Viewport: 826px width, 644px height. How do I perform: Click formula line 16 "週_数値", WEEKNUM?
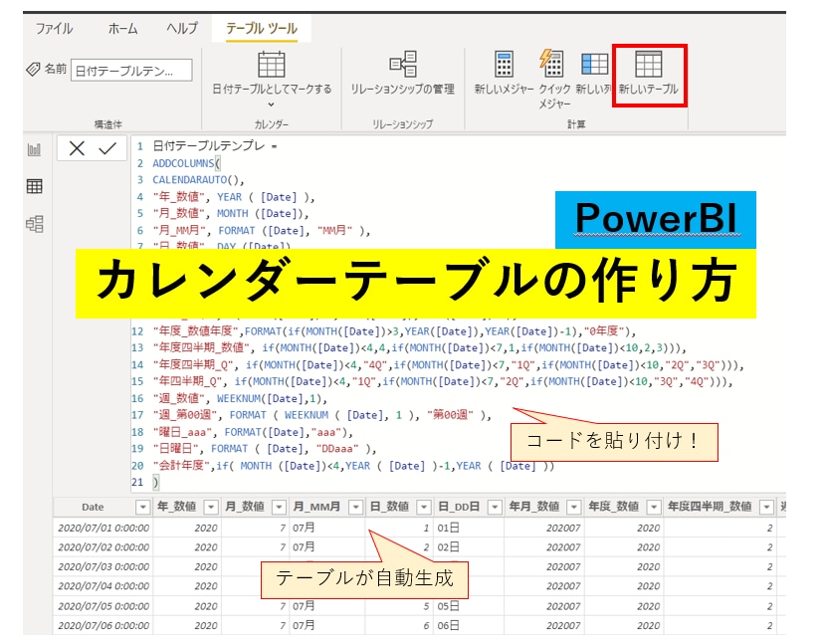tap(240, 398)
